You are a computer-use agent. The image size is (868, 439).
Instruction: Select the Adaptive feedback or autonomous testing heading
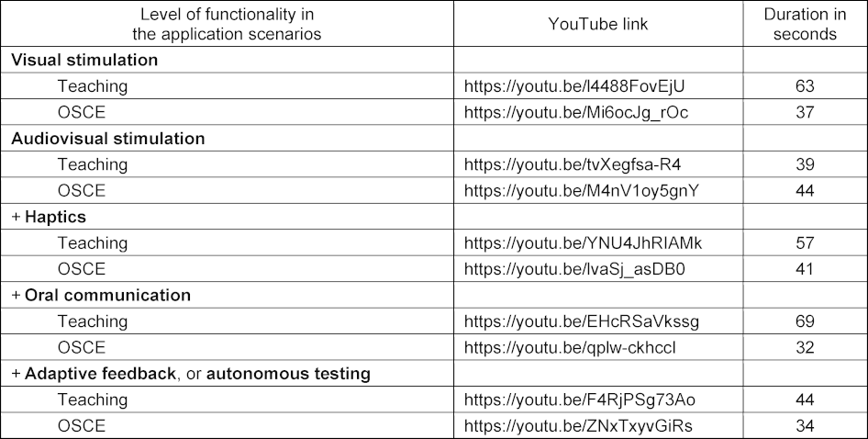[191, 373]
